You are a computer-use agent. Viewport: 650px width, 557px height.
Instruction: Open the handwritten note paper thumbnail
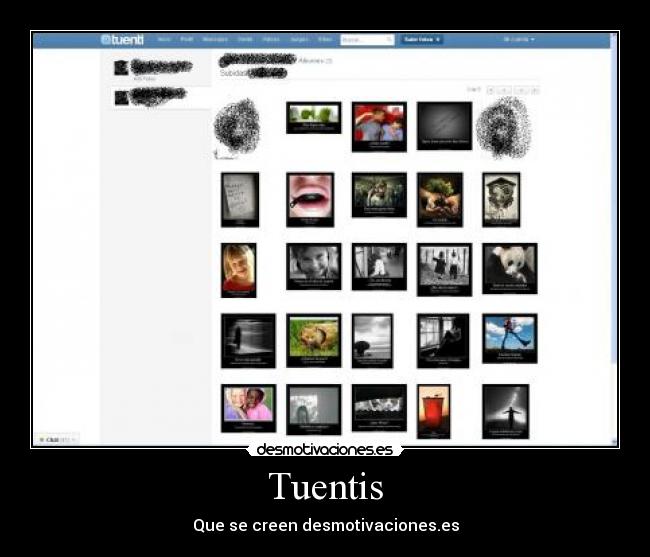(240, 200)
